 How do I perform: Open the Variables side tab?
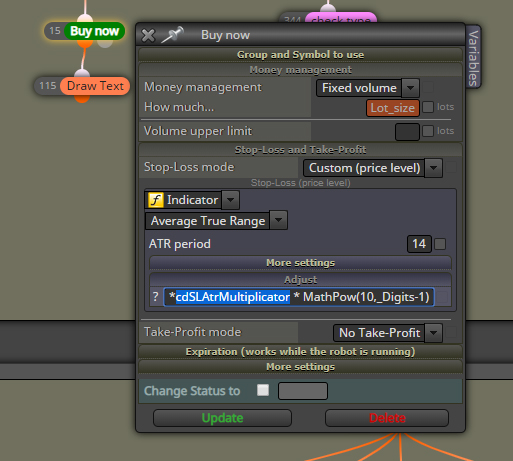pyautogui.click(x=473, y=57)
